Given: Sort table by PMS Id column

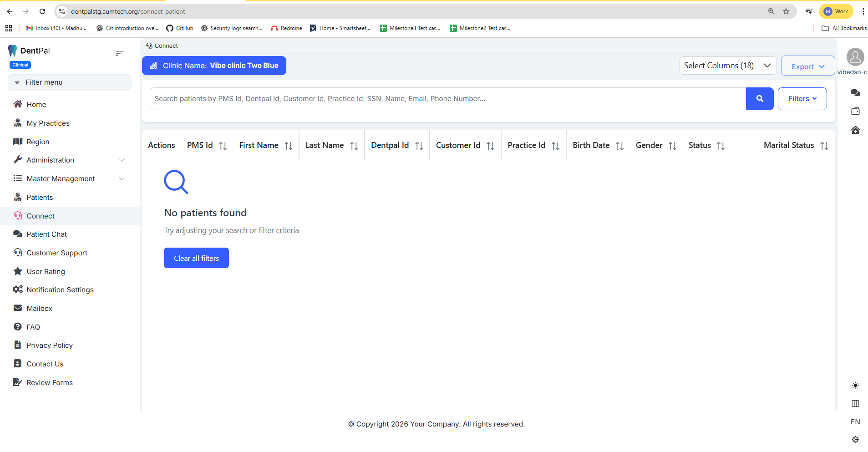Looking at the screenshot, I should click(223, 146).
